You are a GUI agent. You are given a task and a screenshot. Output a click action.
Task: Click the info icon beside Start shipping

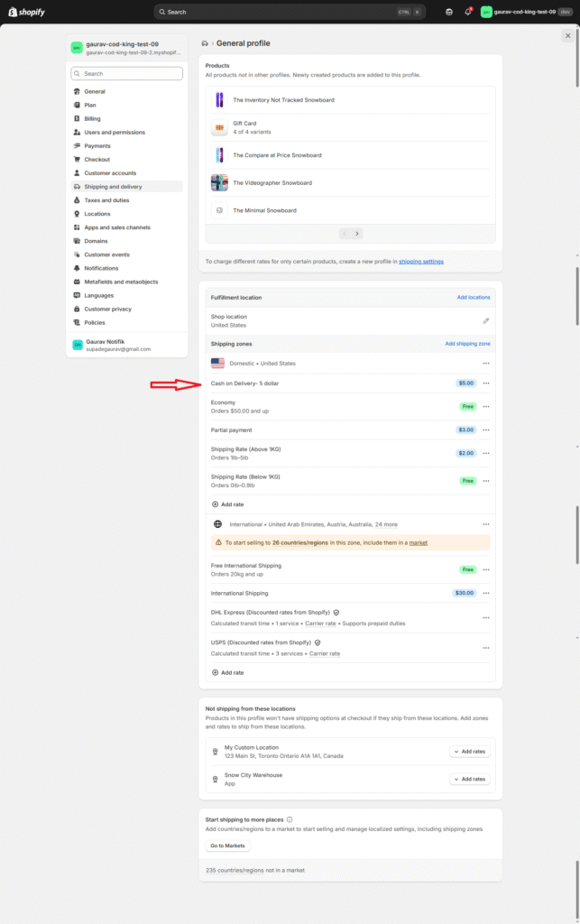click(290, 819)
